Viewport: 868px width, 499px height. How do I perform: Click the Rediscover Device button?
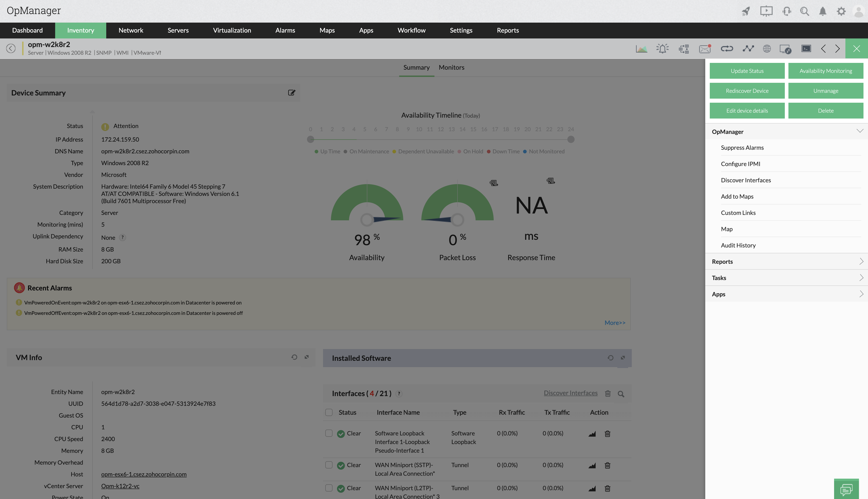[x=747, y=91]
